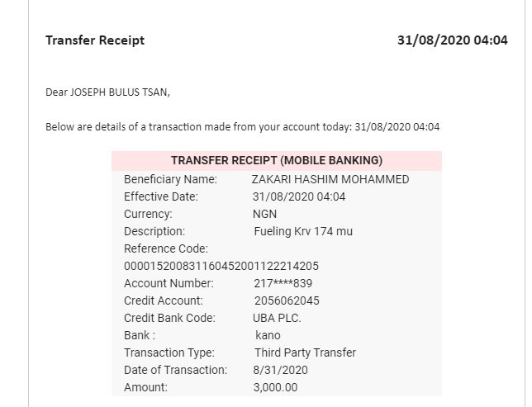This screenshot has width=532, height=407.
Task: Click the sentence starting Below are details
Action: click(x=243, y=127)
